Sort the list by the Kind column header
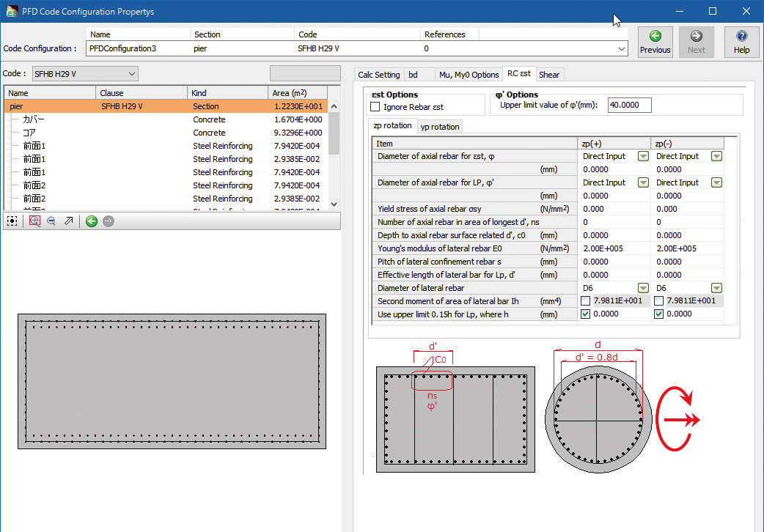 [x=227, y=93]
